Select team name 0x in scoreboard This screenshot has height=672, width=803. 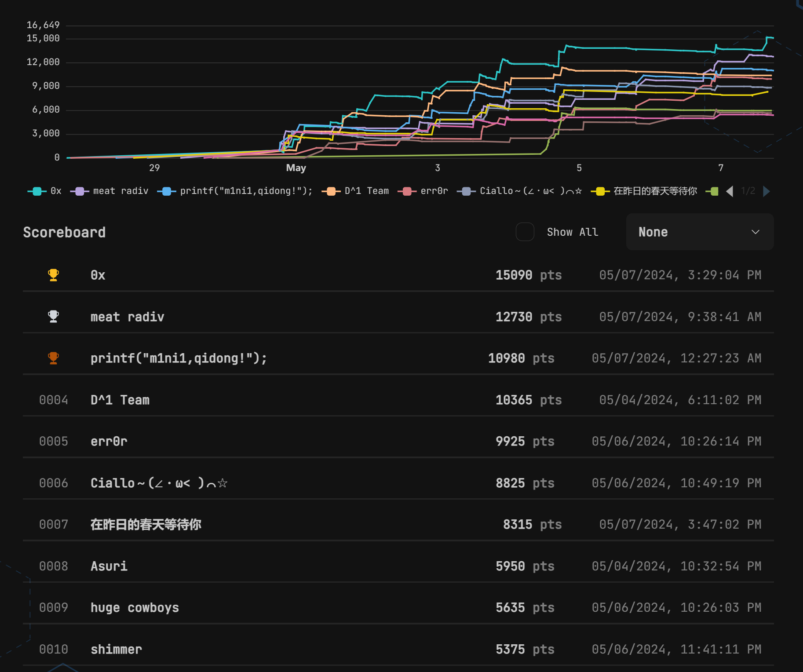click(x=98, y=275)
